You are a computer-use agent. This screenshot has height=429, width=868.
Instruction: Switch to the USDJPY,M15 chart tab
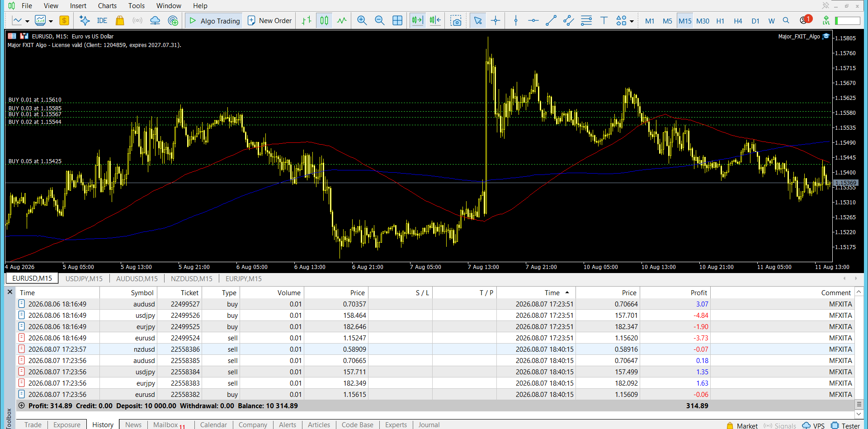(x=84, y=278)
